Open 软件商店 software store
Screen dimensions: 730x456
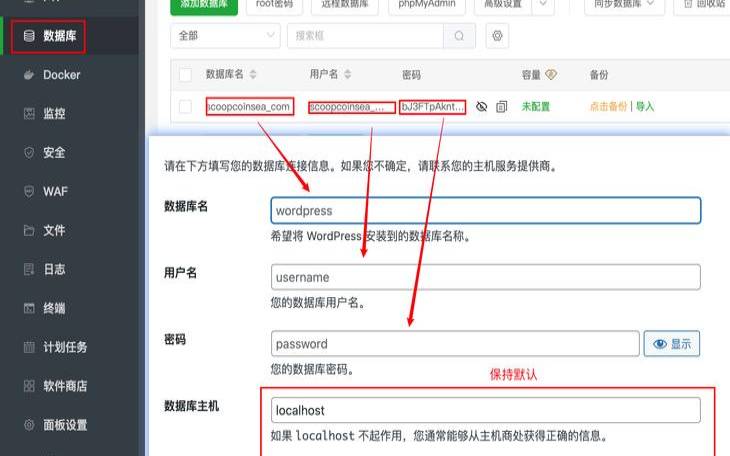point(65,386)
